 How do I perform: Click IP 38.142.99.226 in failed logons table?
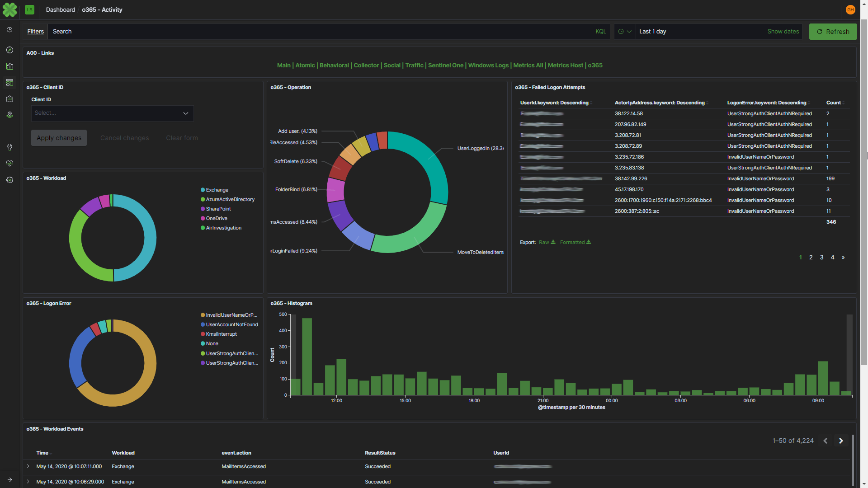click(631, 179)
